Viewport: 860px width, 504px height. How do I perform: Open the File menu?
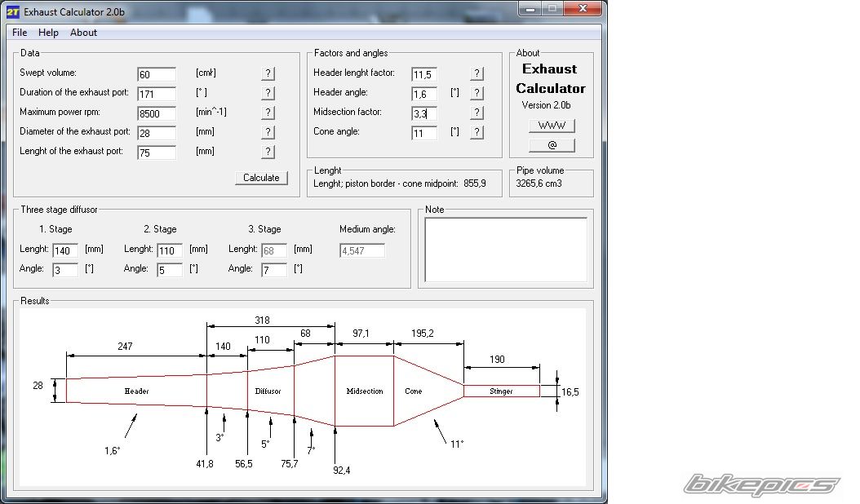[x=20, y=33]
